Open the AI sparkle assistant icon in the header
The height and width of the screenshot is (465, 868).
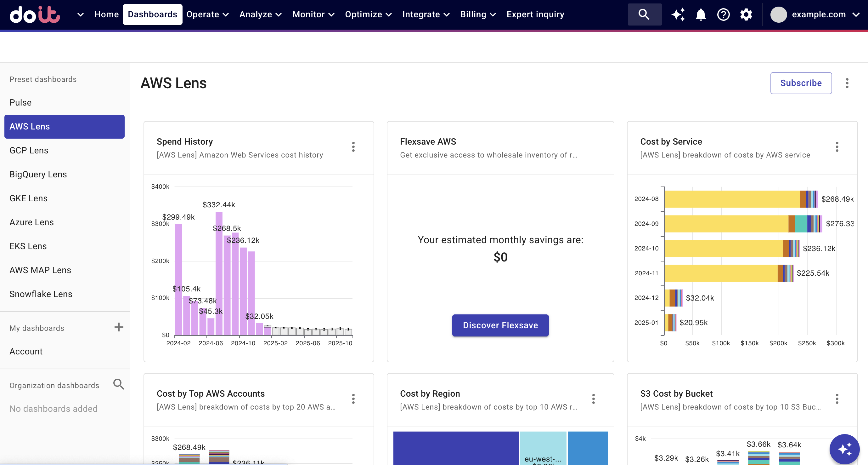pyautogui.click(x=678, y=14)
